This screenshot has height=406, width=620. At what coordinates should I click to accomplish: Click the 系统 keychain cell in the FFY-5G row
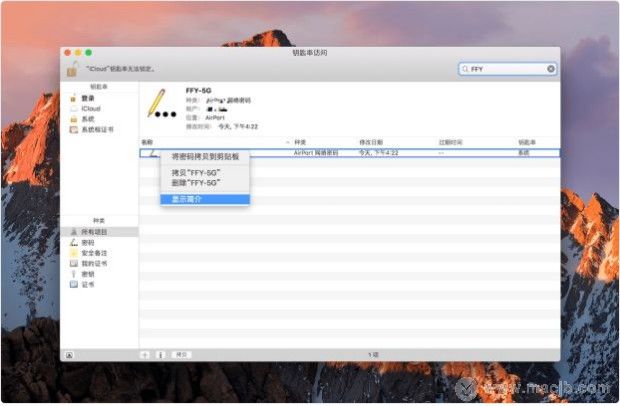524,153
